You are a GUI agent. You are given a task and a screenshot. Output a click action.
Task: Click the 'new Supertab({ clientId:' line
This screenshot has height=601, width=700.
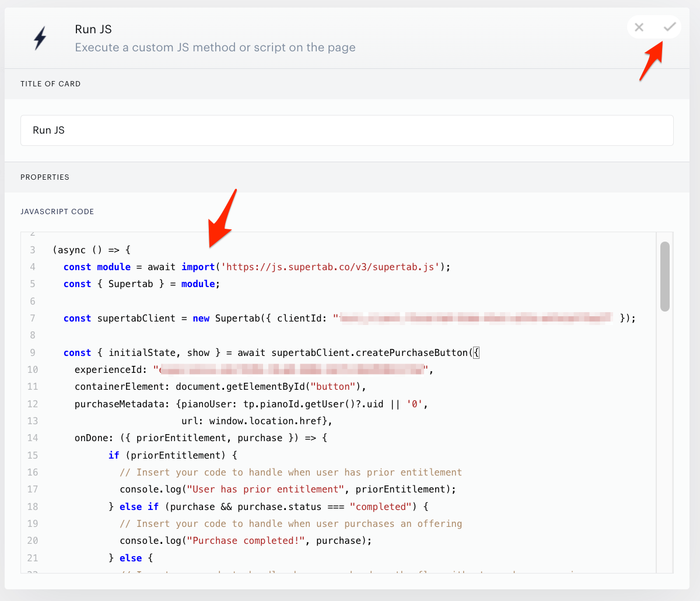(349, 318)
